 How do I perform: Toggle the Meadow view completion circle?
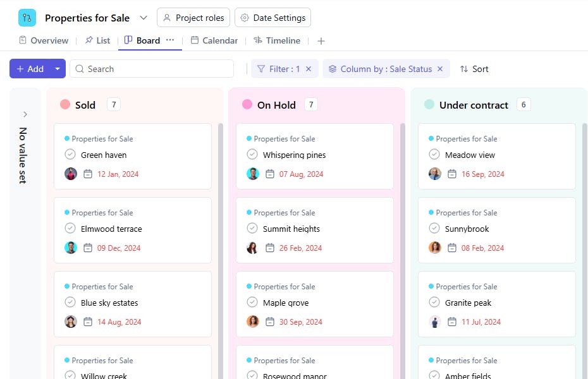434,155
